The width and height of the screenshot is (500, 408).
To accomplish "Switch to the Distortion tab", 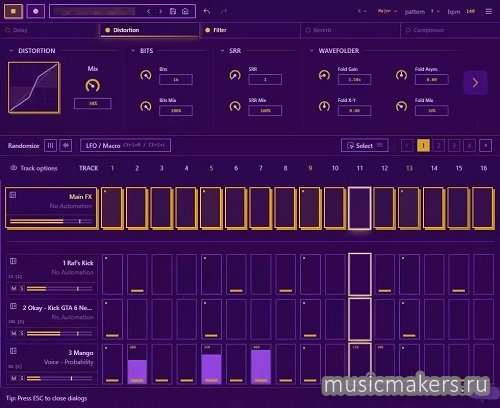I will pyautogui.click(x=149, y=30).
